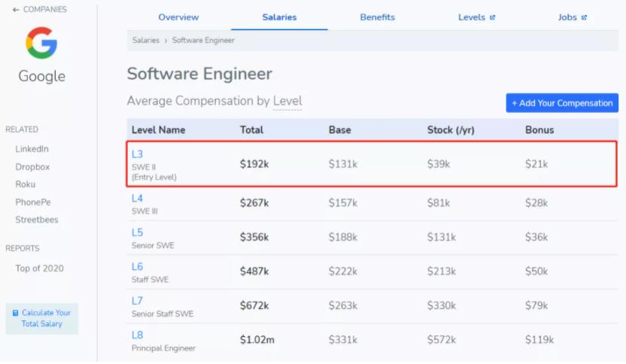Viewport: 626px width, 364px height.
Task: Click the $21k bonus for L3
Action: [x=536, y=164]
